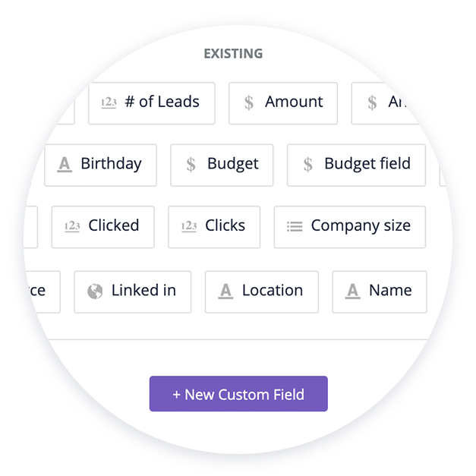Screen dimensions: 476x476
Task: Click the dollar icon on the Budget chip
Action: click(191, 164)
